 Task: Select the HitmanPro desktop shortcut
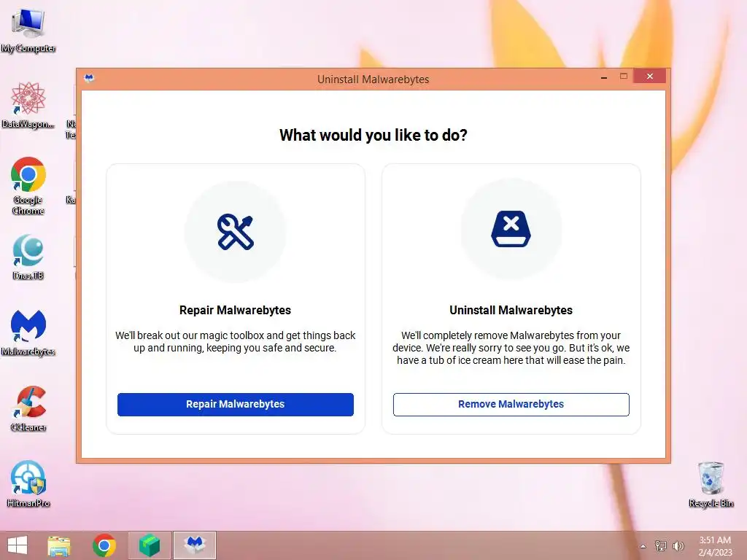[28, 484]
